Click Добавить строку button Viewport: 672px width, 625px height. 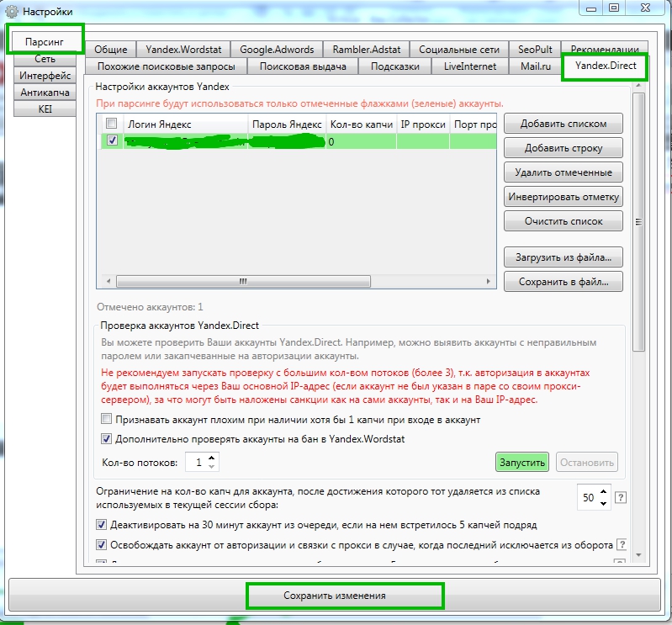[564, 148]
